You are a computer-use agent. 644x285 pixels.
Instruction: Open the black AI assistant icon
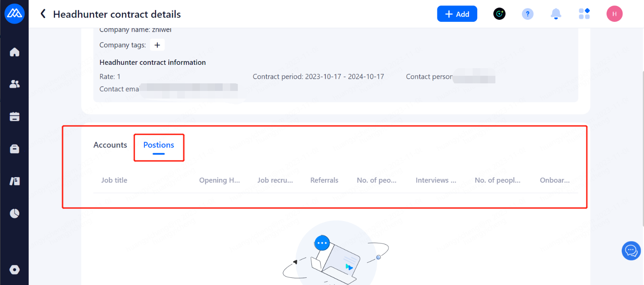click(499, 14)
